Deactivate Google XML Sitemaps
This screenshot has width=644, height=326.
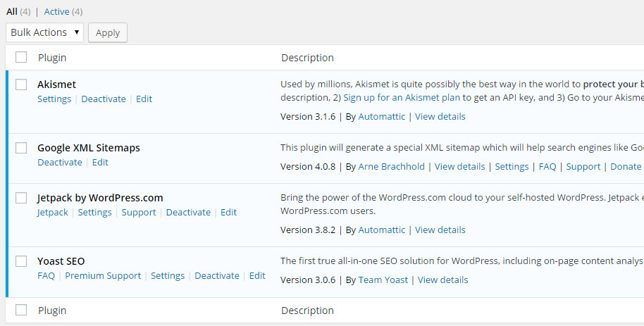(60, 162)
